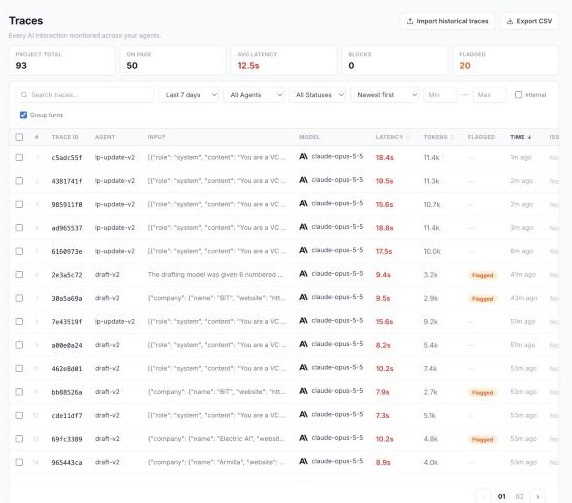Open trace ID 965443ca
The width and height of the screenshot is (572, 503).
tap(67, 462)
